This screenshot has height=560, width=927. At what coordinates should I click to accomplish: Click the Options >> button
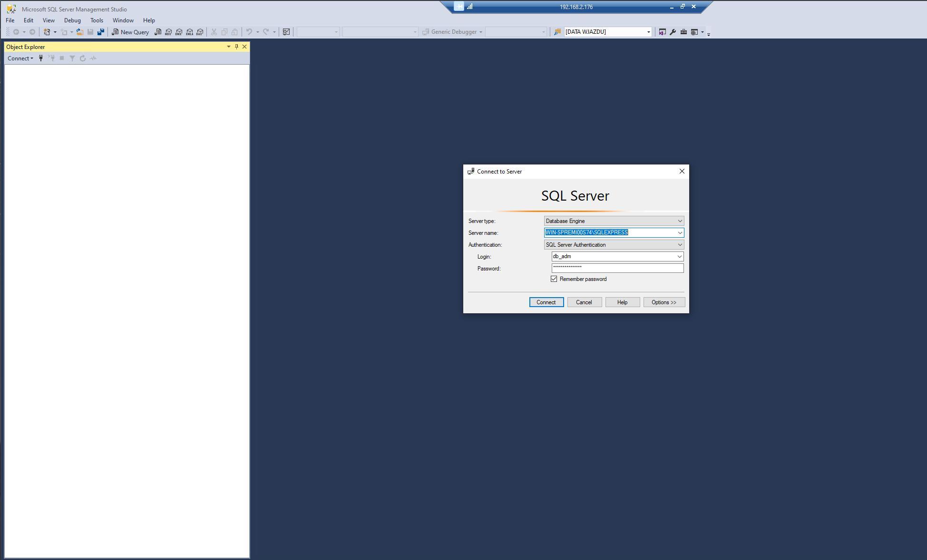pyautogui.click(x=664, y=302)
